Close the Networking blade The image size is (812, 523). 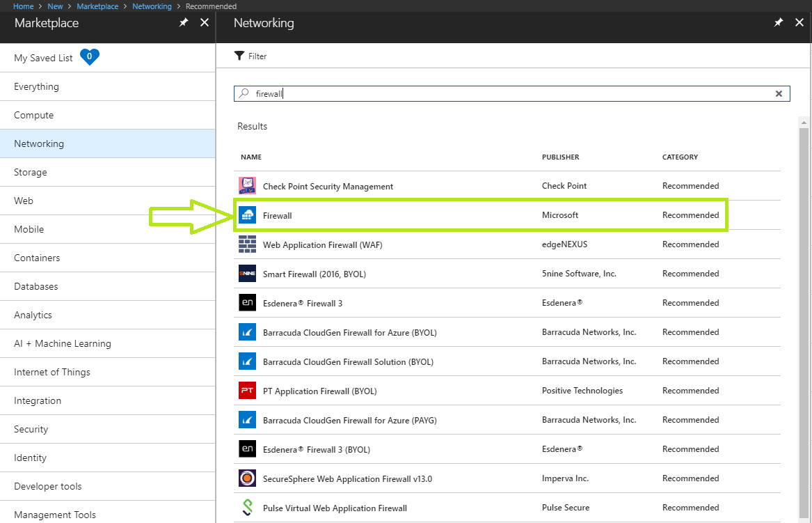click(799, 22)
